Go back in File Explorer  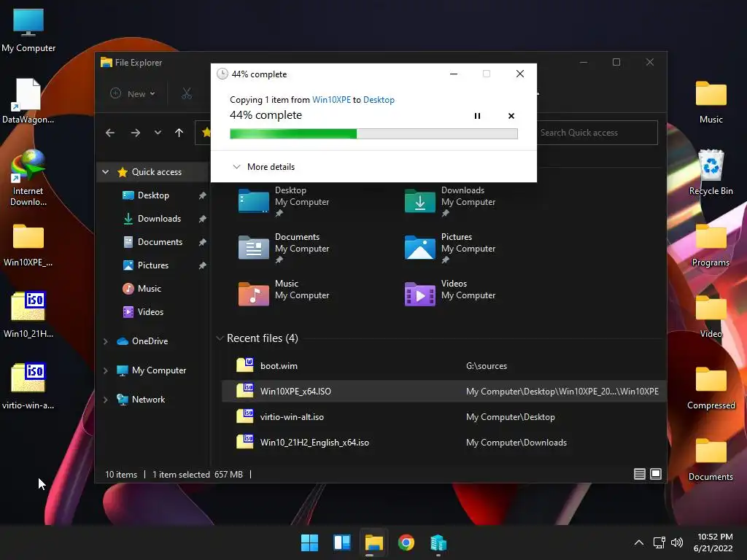tap(110, 133)
